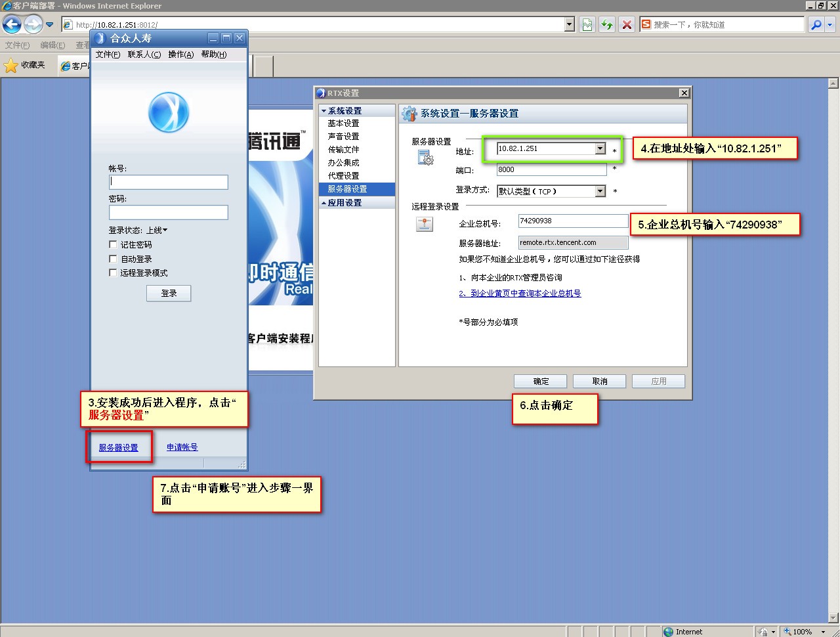Click the 确定 button in RTX settings
Image resolution: width=840 pixels, height=637 pixels.
coord(541,382)
